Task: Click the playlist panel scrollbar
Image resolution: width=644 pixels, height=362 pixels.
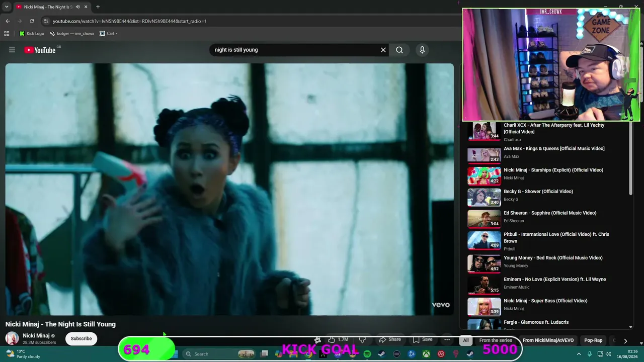Action: coord(631,159)
